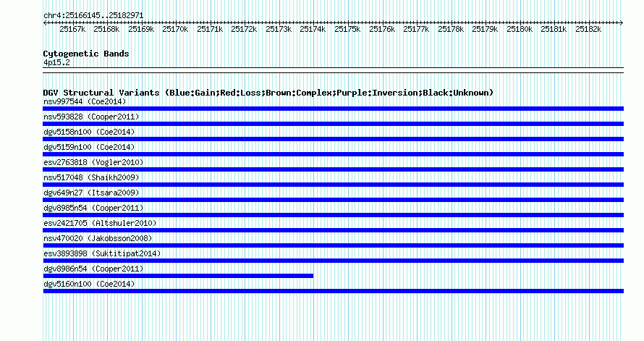The image size is (644, 341).
Task: Click the 25173k ruler position
Action: [x=279, y=29]
